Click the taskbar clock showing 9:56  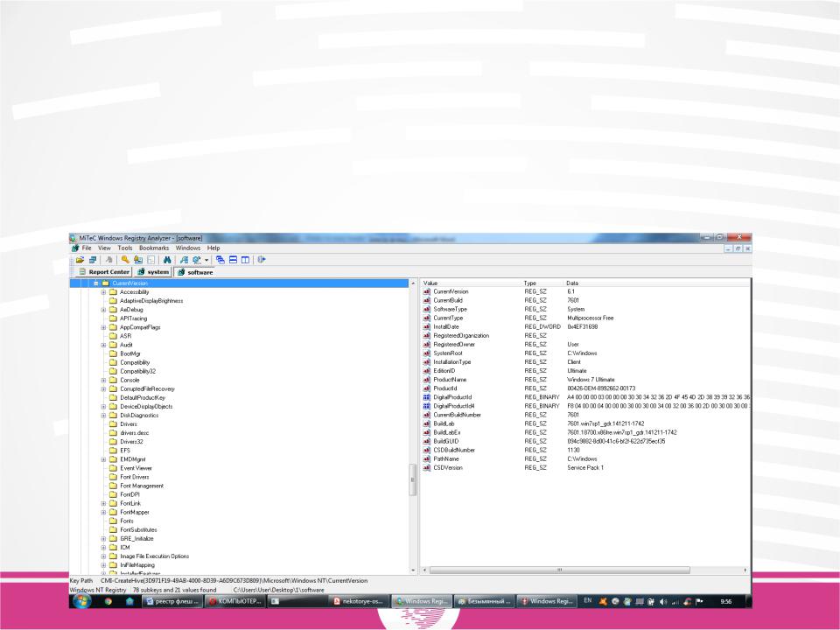pyautogui.click(x=726, y=602)
